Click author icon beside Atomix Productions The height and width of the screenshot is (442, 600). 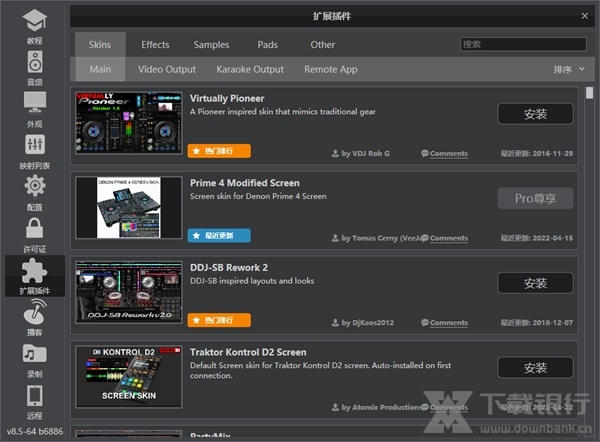(335, 407)
